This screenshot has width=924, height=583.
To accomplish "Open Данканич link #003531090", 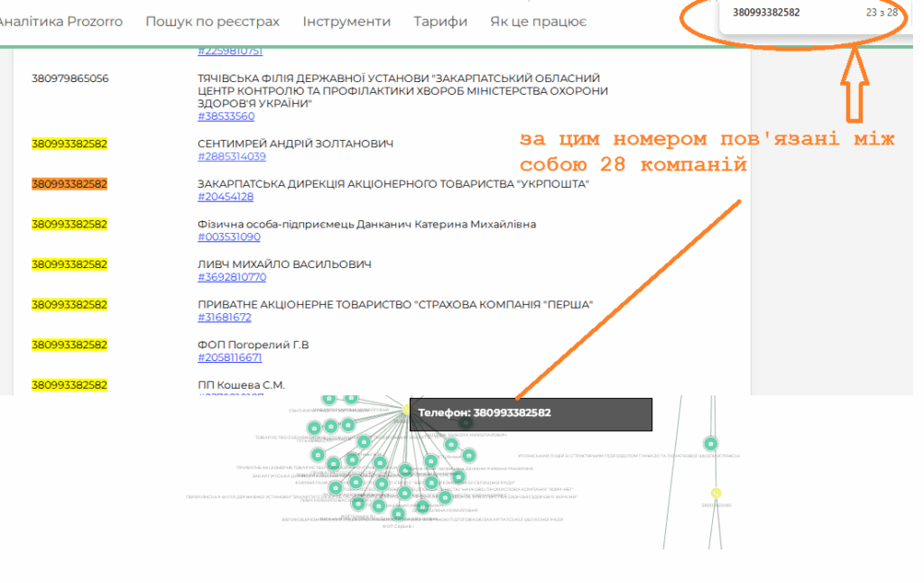I will (228, 236).
